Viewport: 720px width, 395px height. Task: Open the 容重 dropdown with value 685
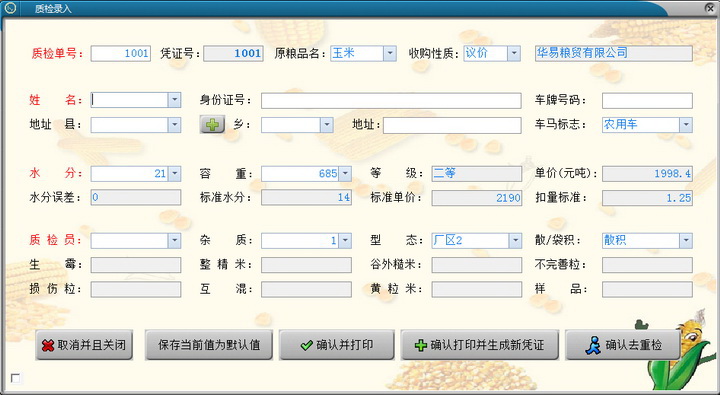click(x=345, y=174)
